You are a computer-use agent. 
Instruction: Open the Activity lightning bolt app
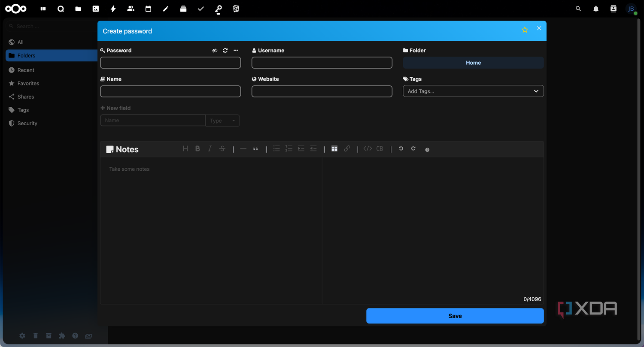113,9
